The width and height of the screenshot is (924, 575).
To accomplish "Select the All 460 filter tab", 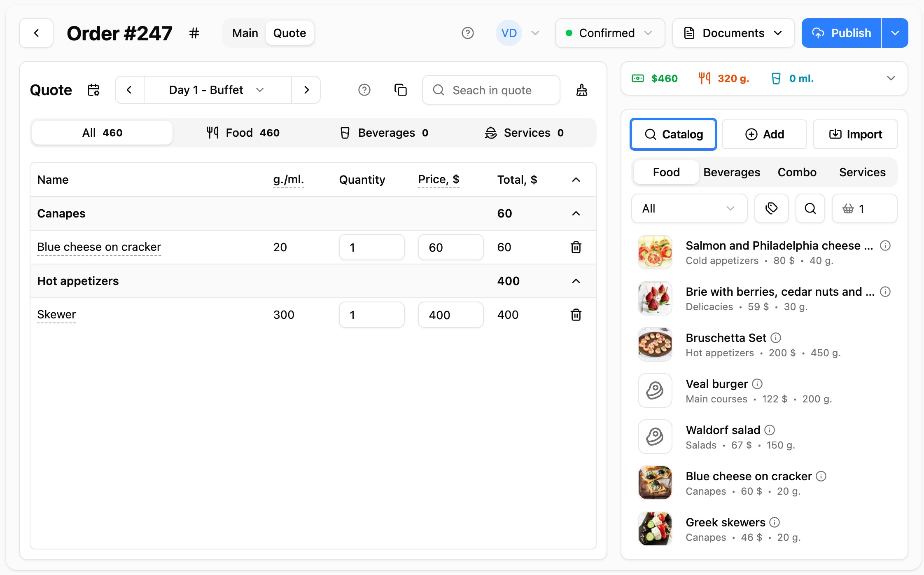I will [x=102, y=133].
